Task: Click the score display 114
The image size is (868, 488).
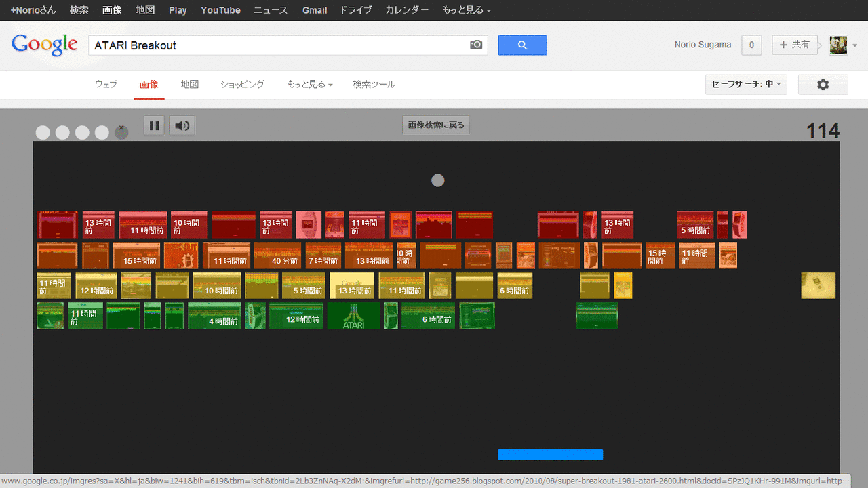Action: point(823,130)
